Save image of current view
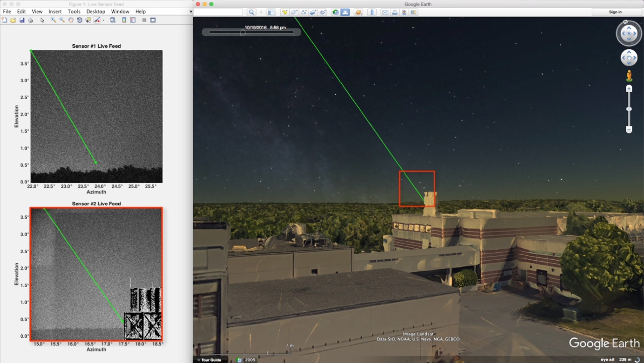 pos(404,12)
